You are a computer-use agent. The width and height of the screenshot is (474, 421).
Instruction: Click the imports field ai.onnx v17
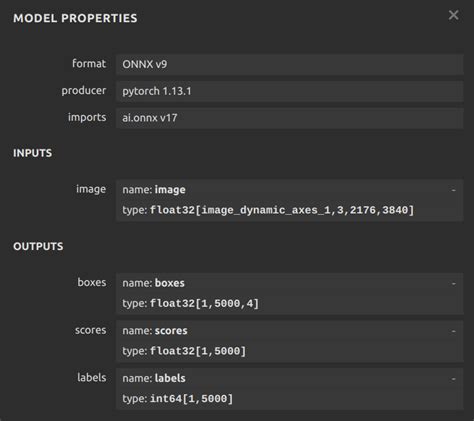pos(289,118)
